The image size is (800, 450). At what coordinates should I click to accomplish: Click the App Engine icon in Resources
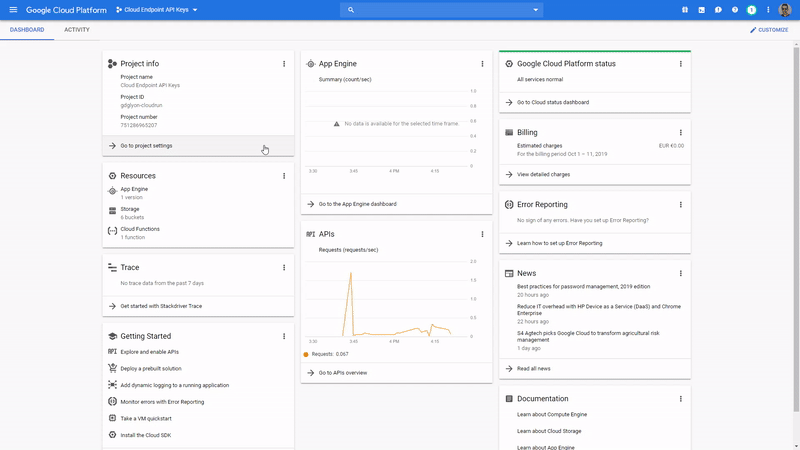click(112, 191)
